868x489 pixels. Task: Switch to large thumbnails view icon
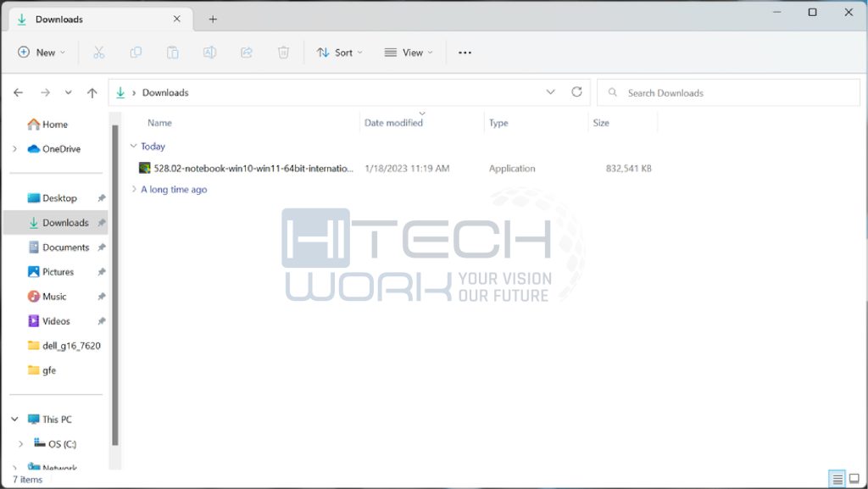pos(854,479)
